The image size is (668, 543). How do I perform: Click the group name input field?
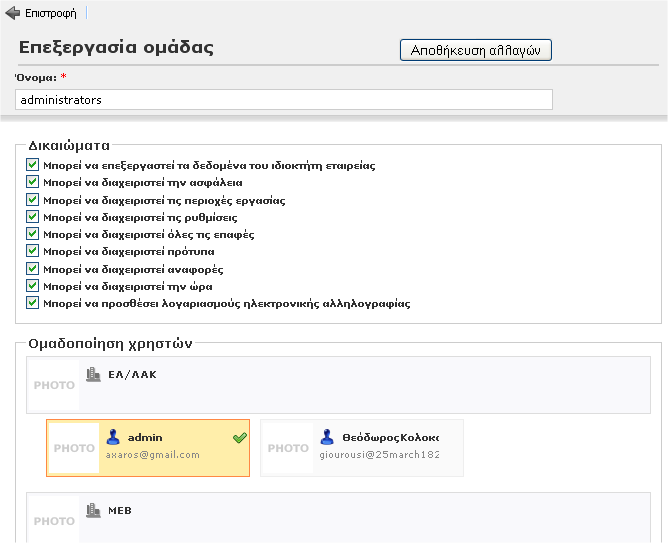tap(284, 100)
